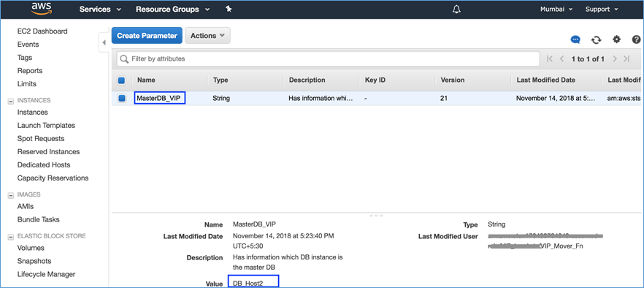The height and width of the screenshot is (288, 644).
Task: Go to Snapshots page
Action: click(34, 261)
